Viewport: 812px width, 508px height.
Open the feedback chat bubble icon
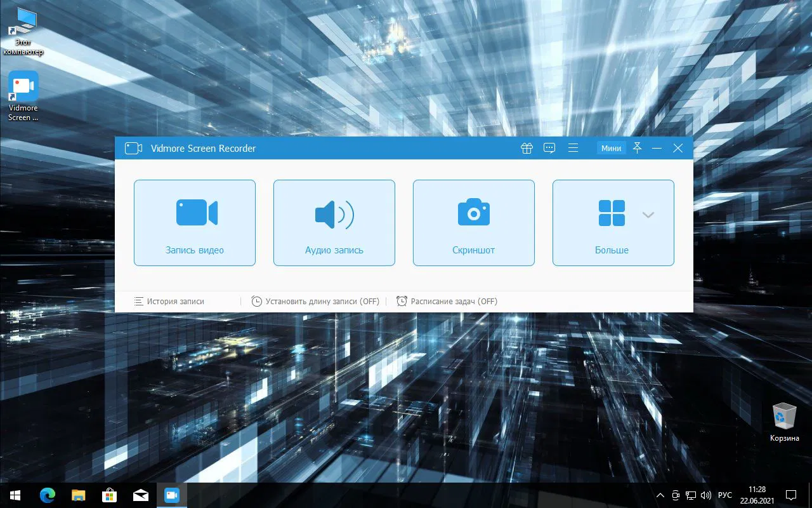549,148
